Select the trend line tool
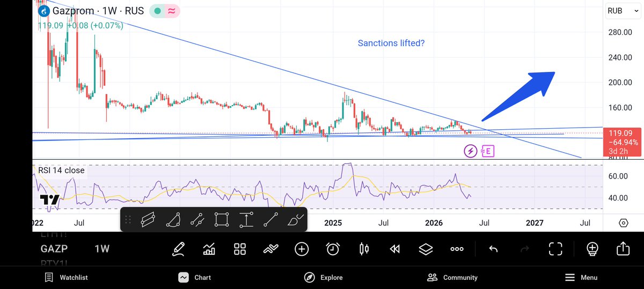This screenshot has height=289, width=644. pos(271,219)
